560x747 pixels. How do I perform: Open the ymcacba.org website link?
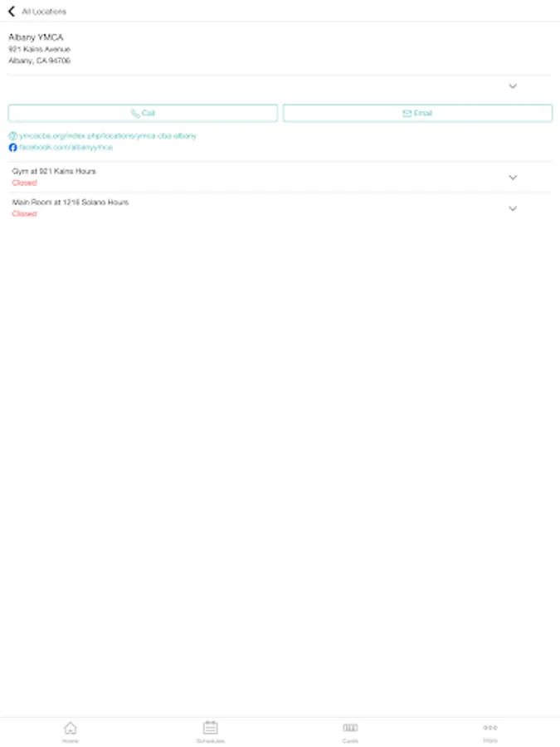coord(108,136)
